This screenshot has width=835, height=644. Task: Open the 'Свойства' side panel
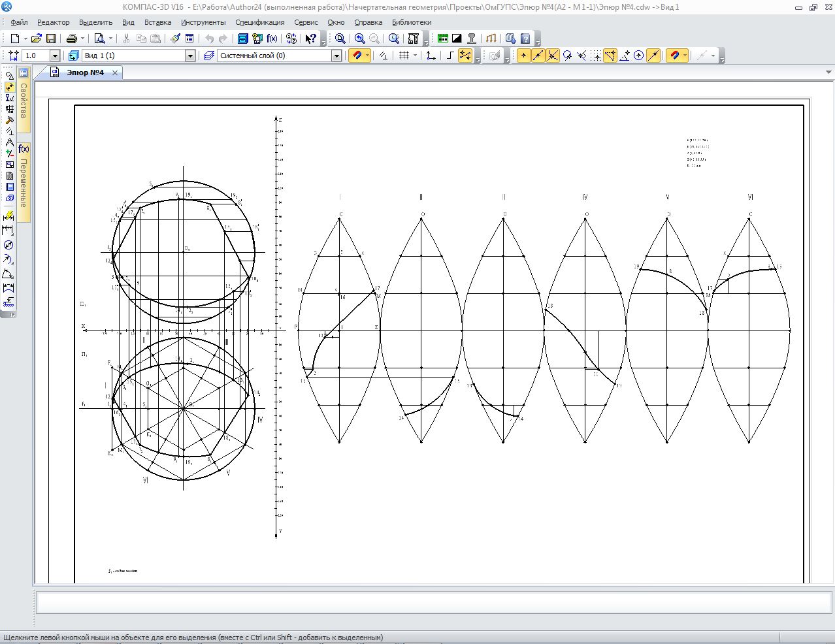pyautogui.click(x=24, y=100)
